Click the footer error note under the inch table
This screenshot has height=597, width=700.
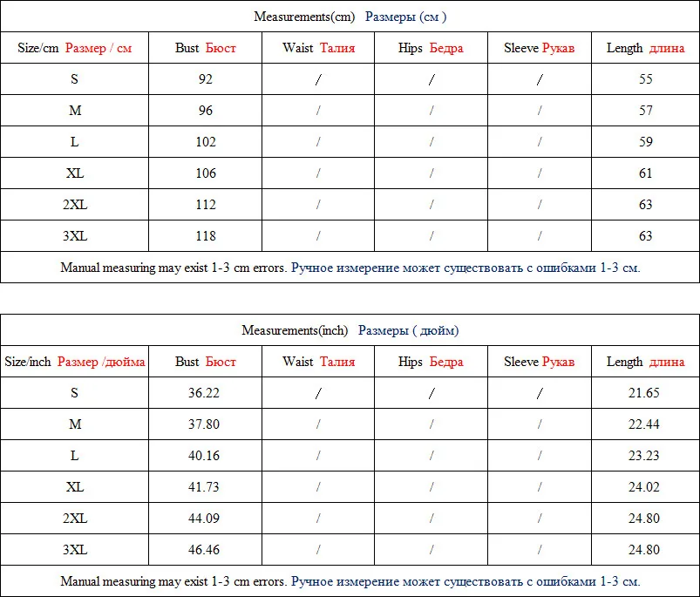(x=350, y=581)
